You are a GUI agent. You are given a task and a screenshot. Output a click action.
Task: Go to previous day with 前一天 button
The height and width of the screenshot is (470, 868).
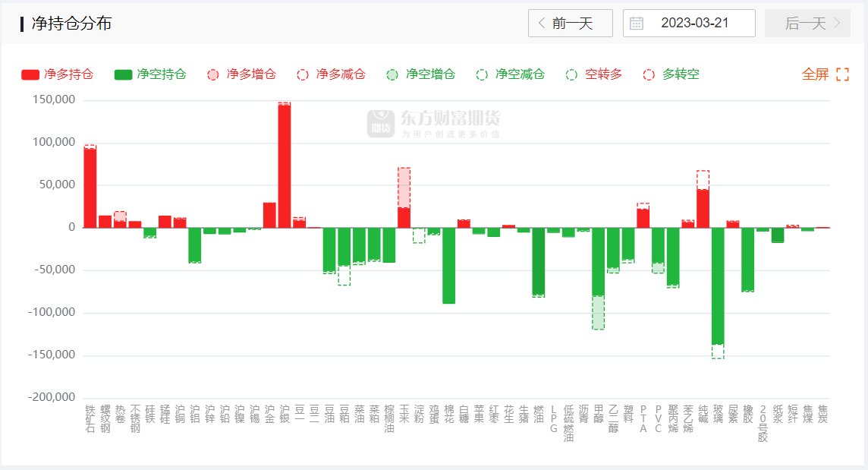click(570, 24)
